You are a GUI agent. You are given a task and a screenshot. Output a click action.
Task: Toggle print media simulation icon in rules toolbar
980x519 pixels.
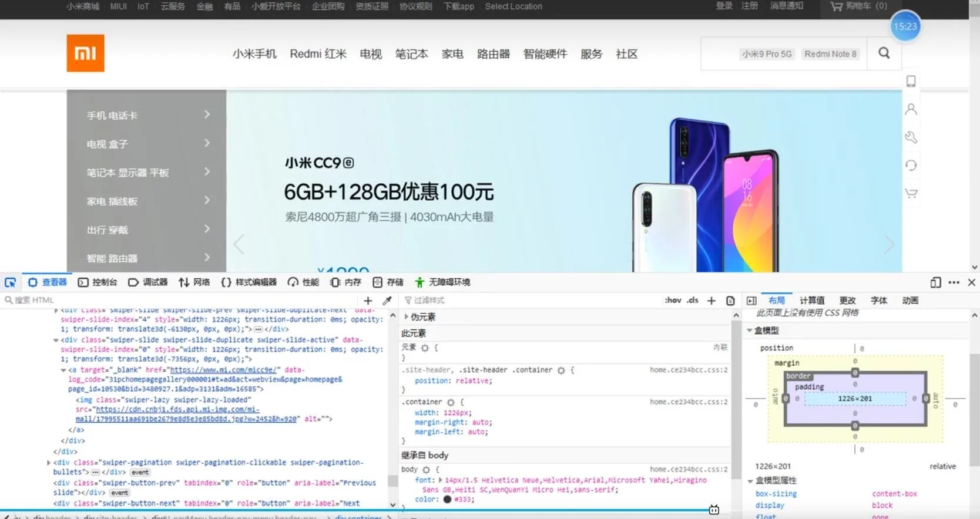[x=730, y=301]
